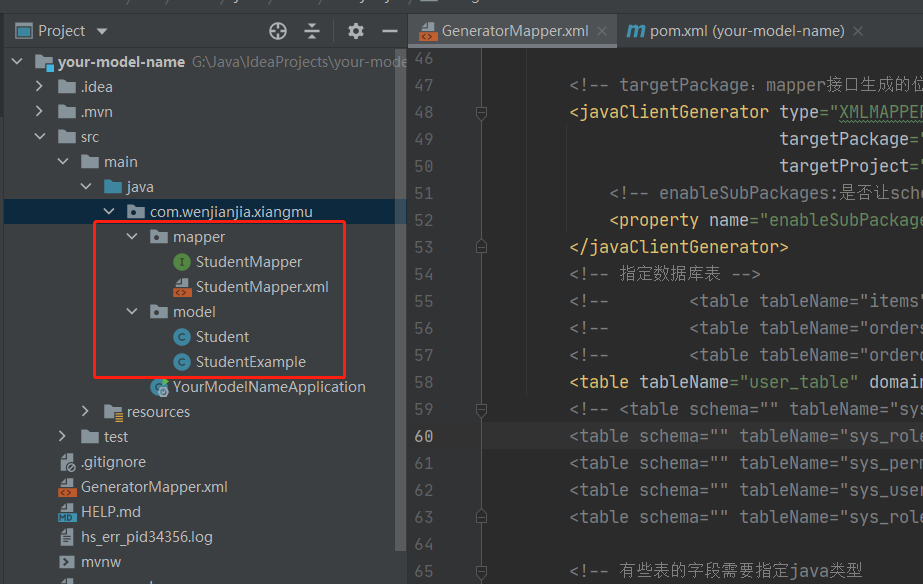Click the Collapse All icon in the Project toolbar
Screen dimensions: 923x584
point(312,31)
